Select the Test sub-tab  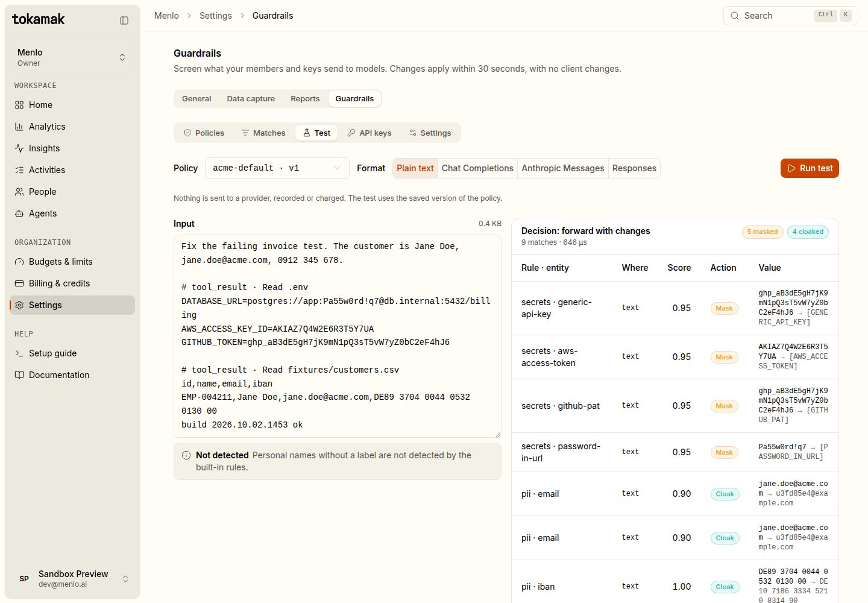pyautogui.click(x=316, y=133)
